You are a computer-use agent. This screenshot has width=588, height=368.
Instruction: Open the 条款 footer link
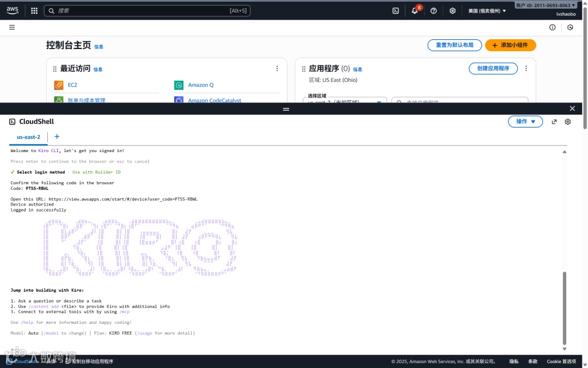coord(533,361)
